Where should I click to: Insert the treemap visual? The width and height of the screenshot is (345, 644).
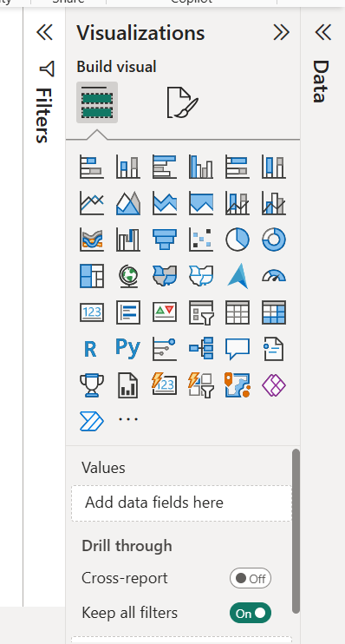(x=92, y=276)
